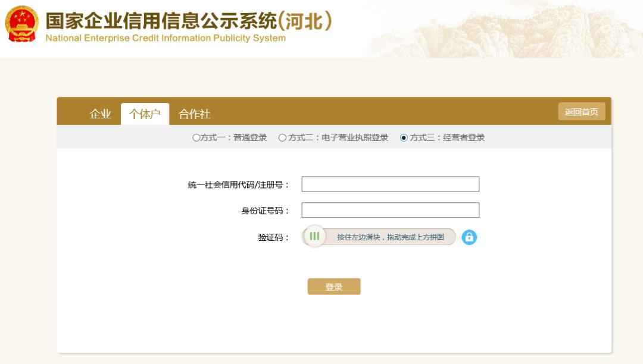Click the 返回首页 button

580,111
